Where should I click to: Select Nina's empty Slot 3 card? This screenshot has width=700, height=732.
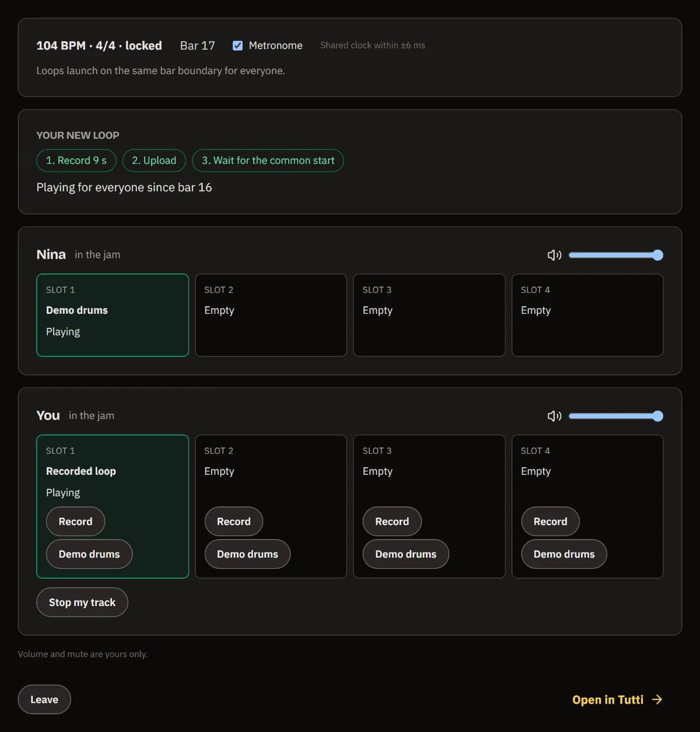(x=429, y=315)
